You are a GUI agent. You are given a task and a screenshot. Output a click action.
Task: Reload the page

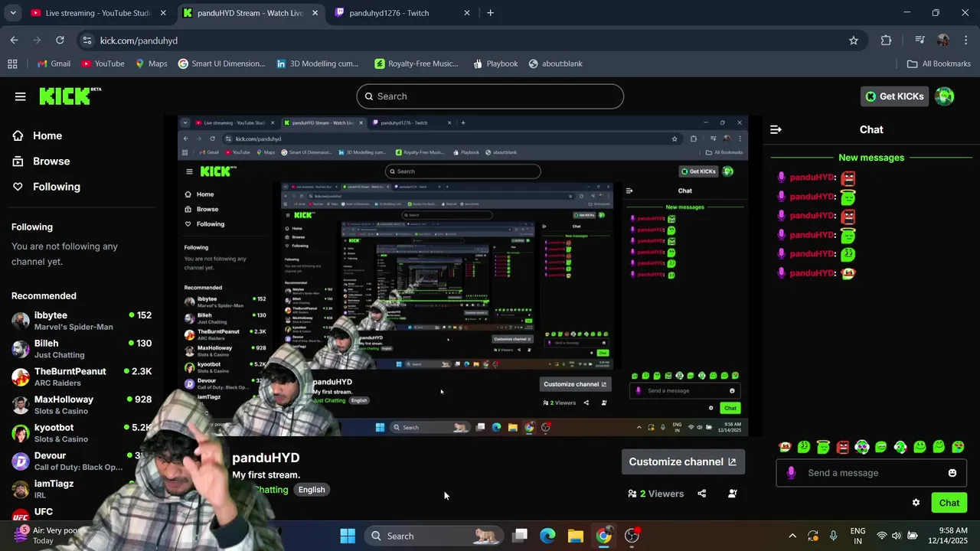(60, 41)
